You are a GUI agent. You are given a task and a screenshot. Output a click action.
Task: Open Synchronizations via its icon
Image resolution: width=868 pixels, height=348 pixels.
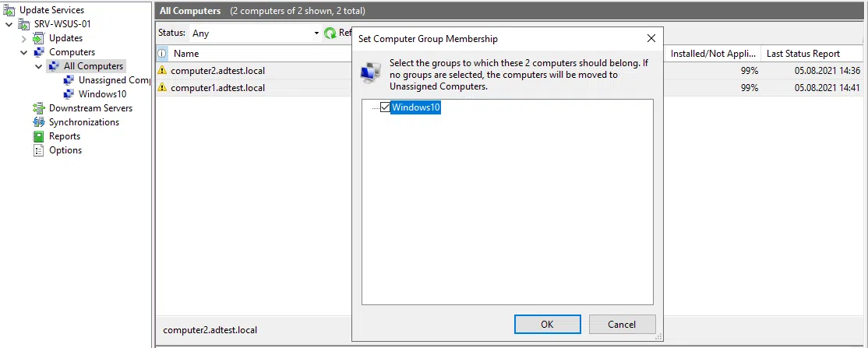click(x=39, y=122)
